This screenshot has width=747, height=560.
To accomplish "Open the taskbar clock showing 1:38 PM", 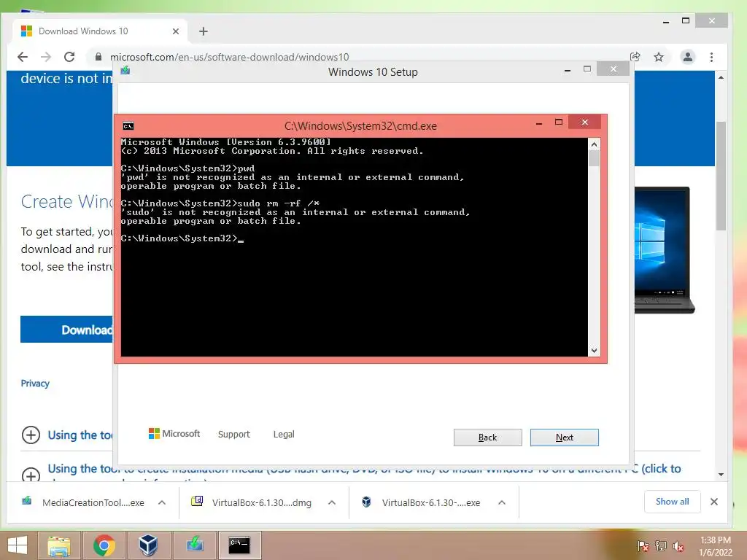I will pyautogui.click(x=716, y=545).
